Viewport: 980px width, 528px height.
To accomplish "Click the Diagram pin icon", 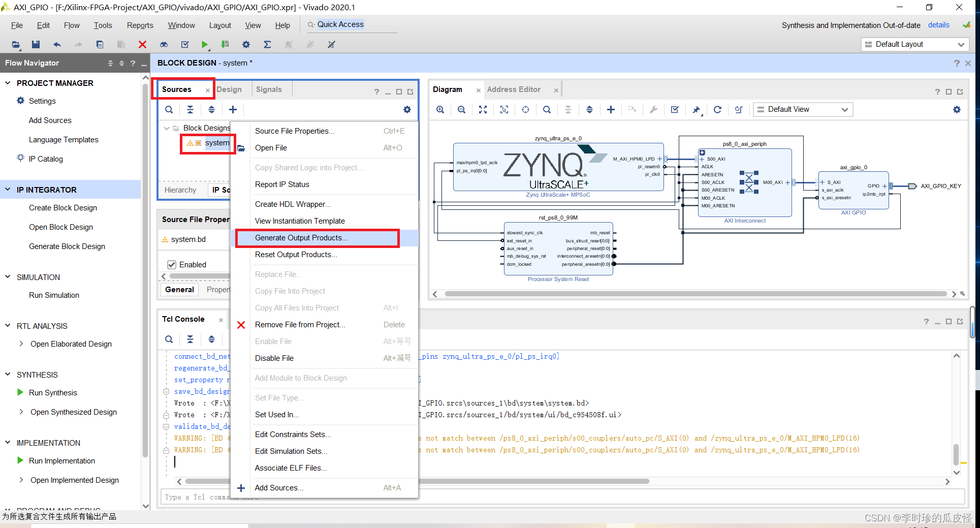I will click(x=696, y=110).
